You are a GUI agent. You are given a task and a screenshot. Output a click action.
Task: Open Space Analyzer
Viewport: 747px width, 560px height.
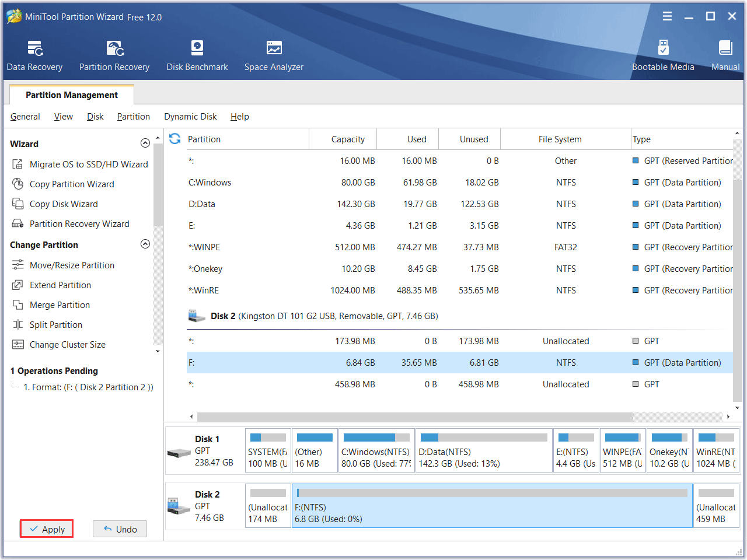(x=274, y=56)
